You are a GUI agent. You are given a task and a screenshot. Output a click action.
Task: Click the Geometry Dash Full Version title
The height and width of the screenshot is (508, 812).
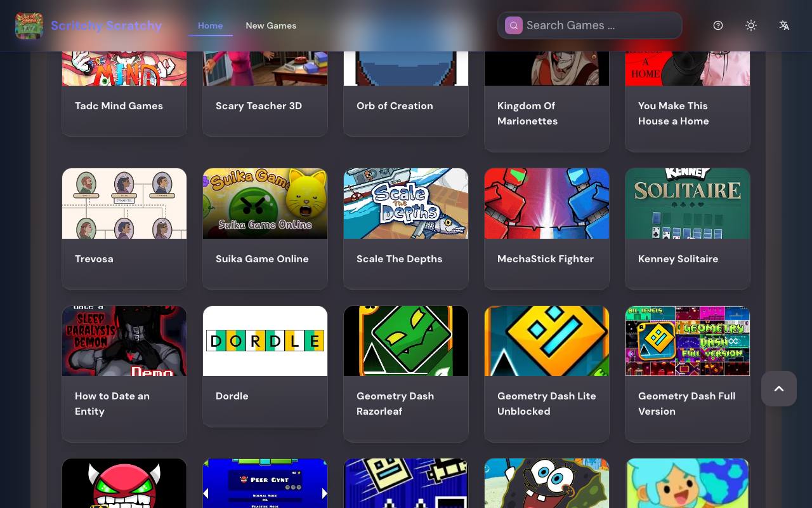pos(687,404)
